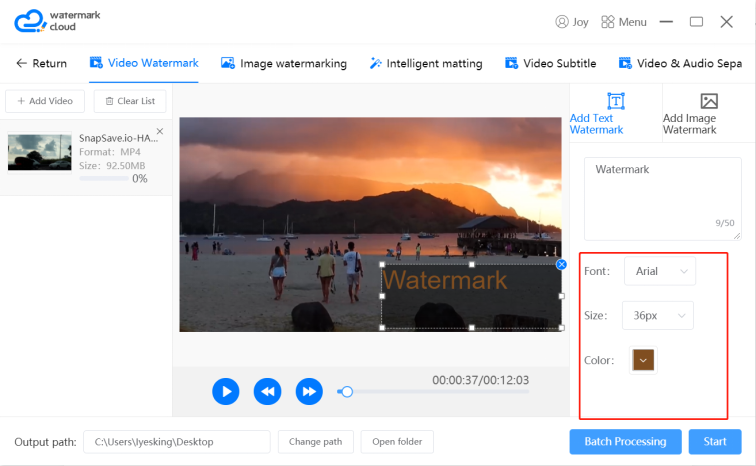
Task: Click the Add Video button
Action: pos(45,101)
